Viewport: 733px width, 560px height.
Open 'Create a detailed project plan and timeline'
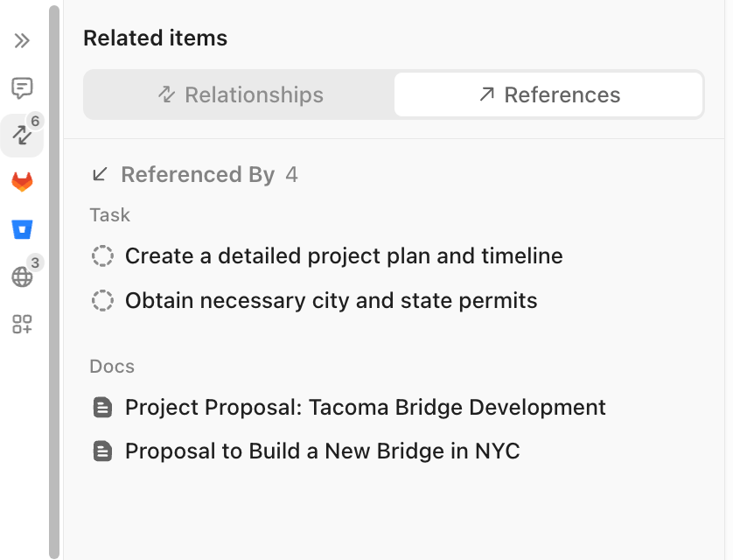[343, 255]
